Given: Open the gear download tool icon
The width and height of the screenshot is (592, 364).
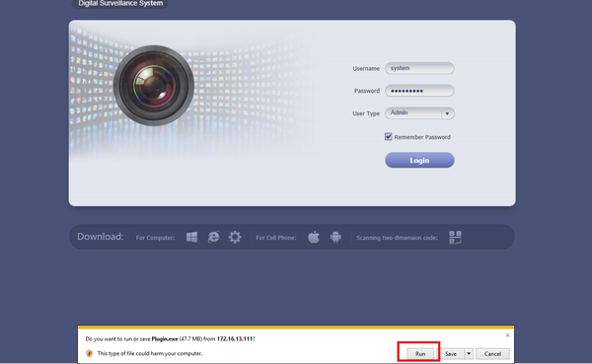Looking at the screenshot, I should click(x=235, y=237).
